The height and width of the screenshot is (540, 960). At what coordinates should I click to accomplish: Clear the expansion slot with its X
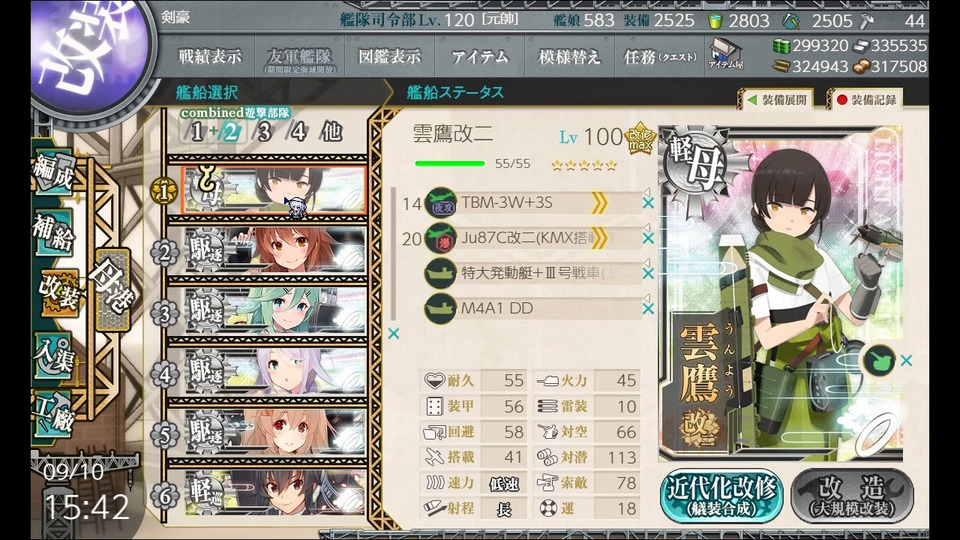(906, 361)
